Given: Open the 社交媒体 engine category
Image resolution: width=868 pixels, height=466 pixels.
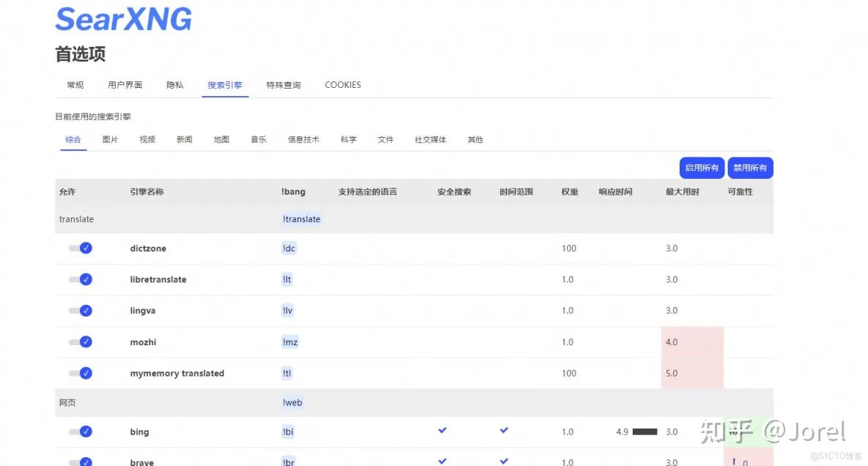Looking at the screenshot, I should click(430, 139).
